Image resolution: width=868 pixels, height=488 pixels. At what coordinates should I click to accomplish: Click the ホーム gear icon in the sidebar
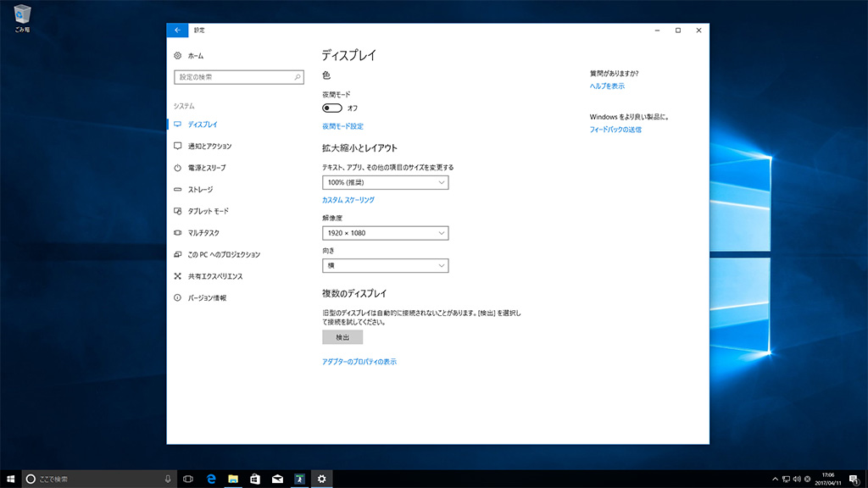(x=178, y=55)
